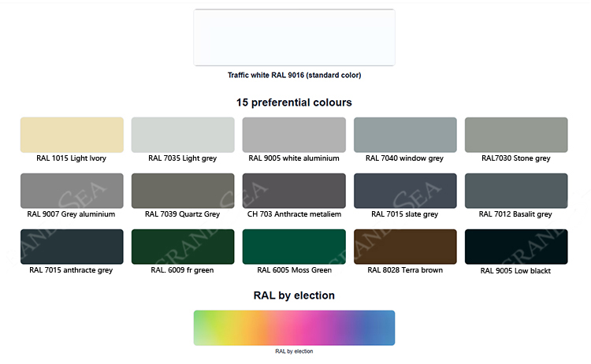Choose the RAL 9007 Grey aluminium swatch
Image resolution: width=591 pixels, height=364 pixels.
[72, 191]
